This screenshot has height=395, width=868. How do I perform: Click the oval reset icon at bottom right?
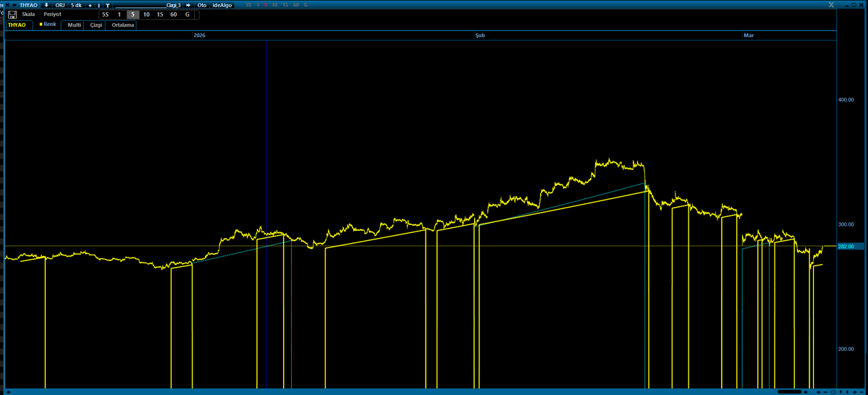coord(833,391)
